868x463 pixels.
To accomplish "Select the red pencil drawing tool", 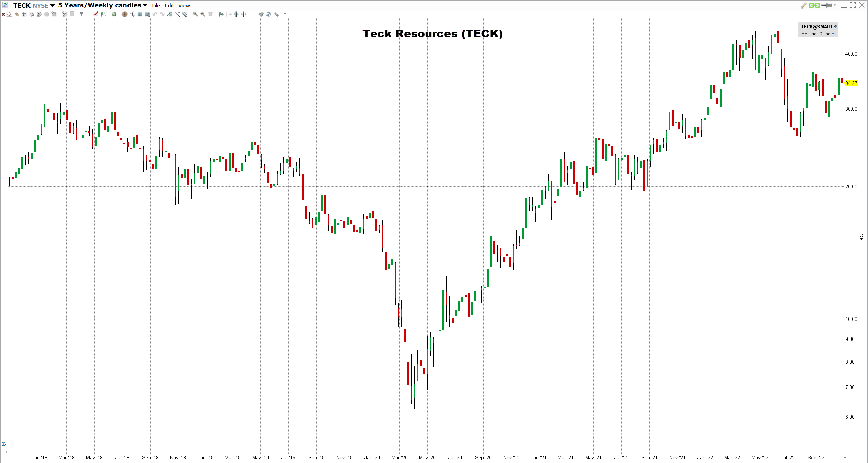I will tap(96, 14).
